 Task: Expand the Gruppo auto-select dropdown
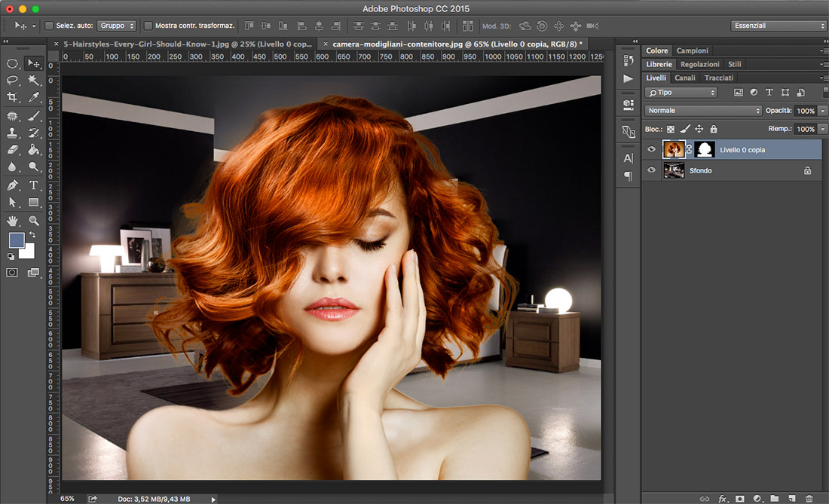tap(117, 26)
